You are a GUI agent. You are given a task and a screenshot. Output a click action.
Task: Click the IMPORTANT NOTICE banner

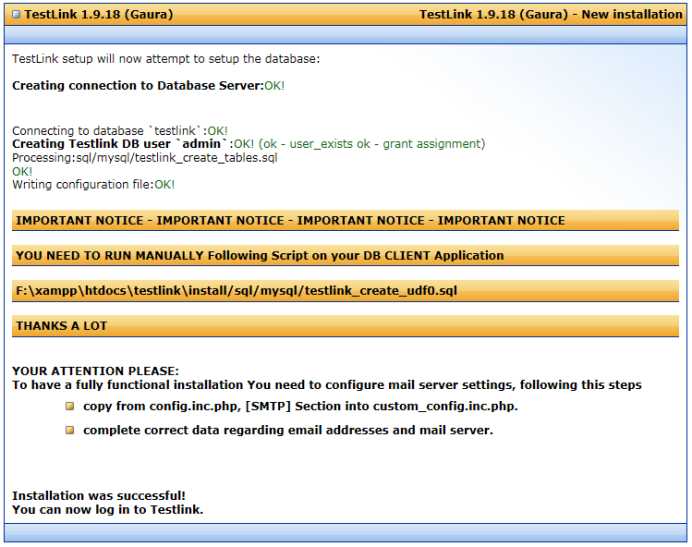(x=345, y=220)
